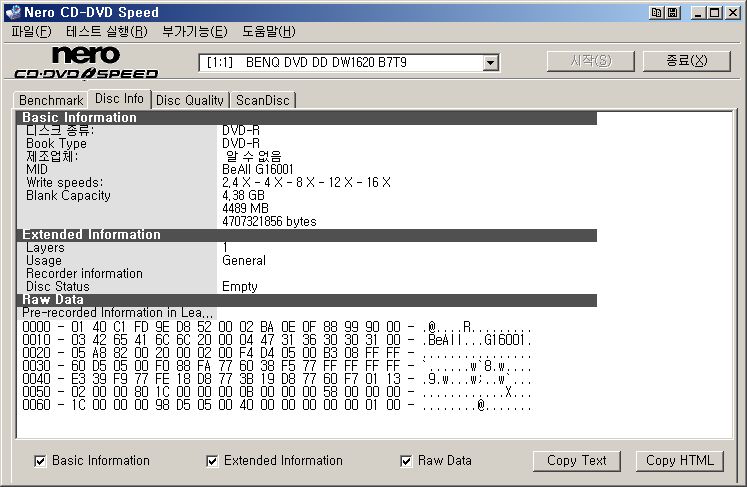The image size is (747, 487).
Task: Click the Nero CD-DVD Speed logo
Action: pos(86,62)
